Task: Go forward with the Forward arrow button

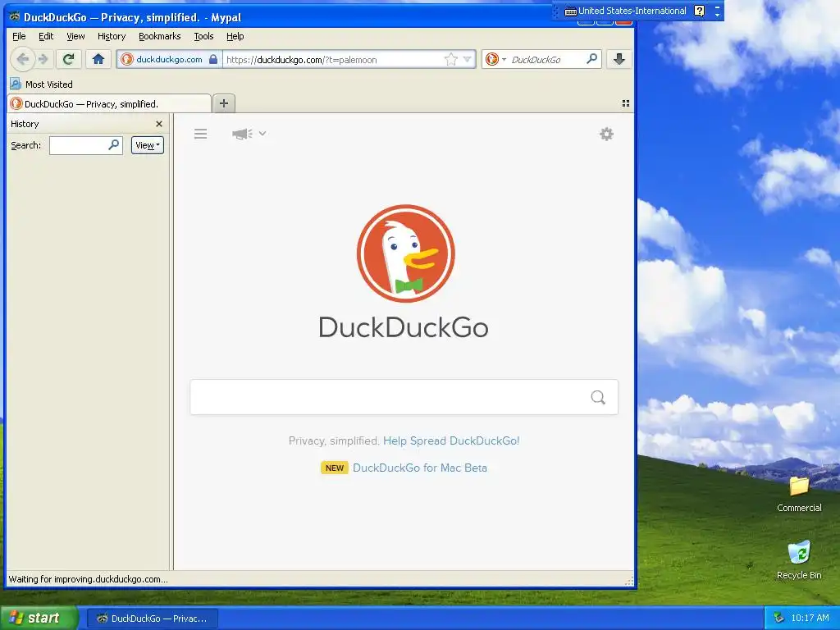Action: pyautogui.click(x=44, y=59)
